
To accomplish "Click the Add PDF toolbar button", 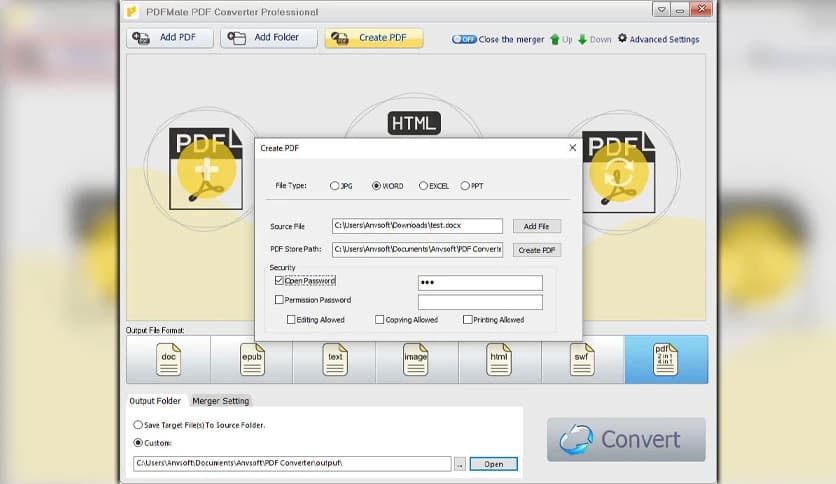I will [170, 38].
